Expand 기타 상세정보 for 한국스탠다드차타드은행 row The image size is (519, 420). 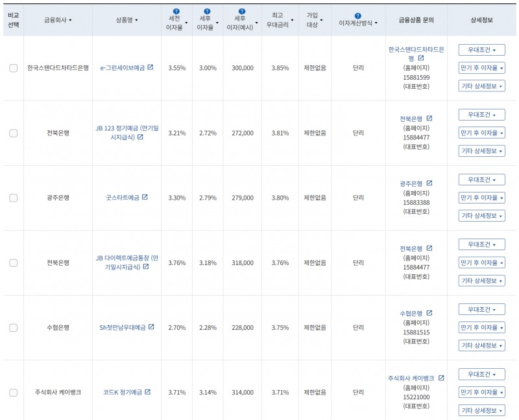tap(481, 86)
